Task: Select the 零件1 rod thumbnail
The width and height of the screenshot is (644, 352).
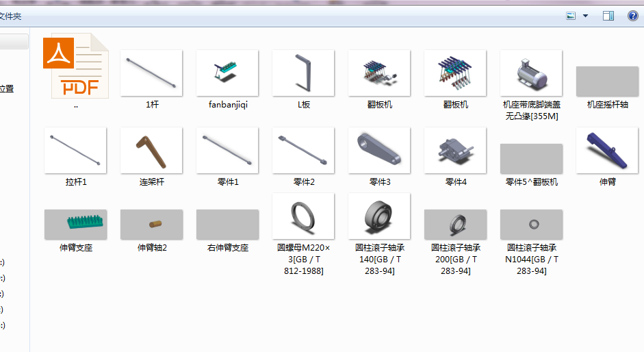Action: click(x=227, y=151)
